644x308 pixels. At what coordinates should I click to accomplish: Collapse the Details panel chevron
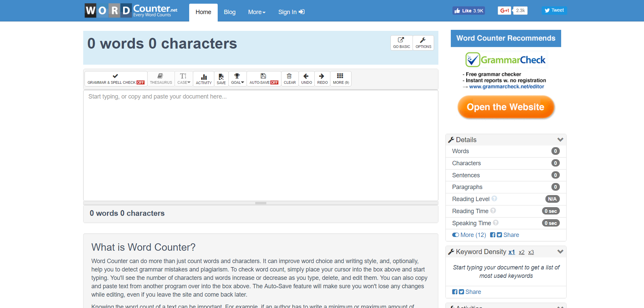560,140
